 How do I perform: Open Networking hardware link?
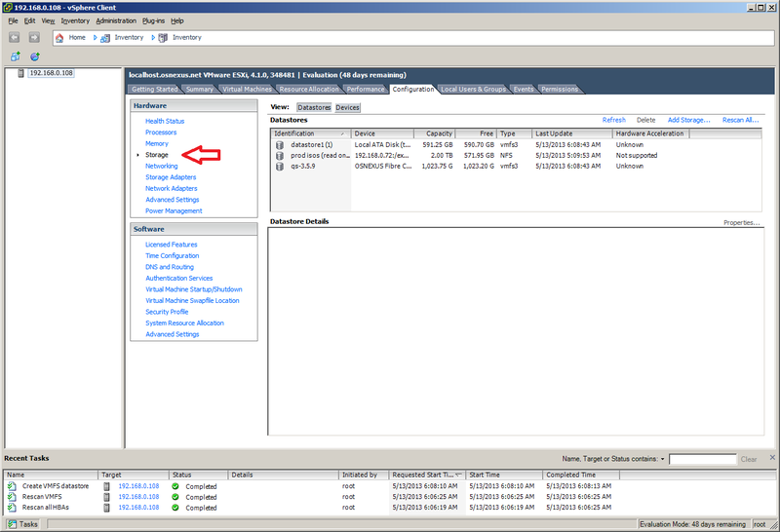coord(161,166)
